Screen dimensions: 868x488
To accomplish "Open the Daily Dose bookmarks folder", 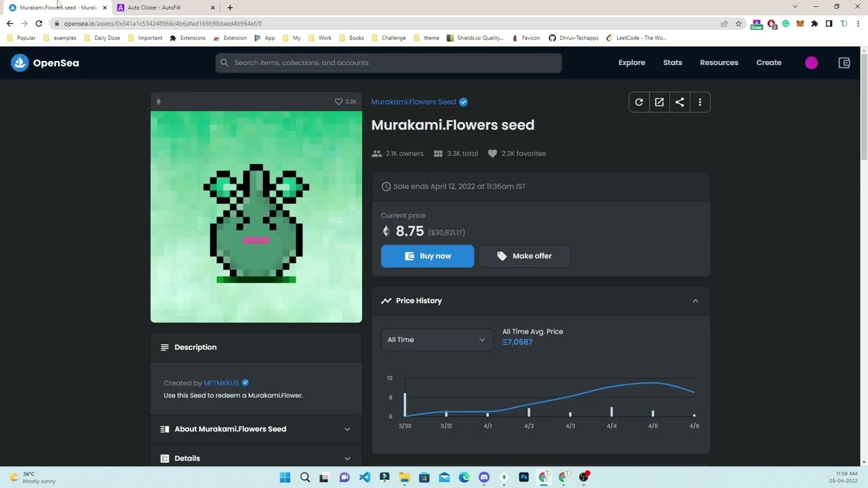I will pyautogui.click(x=102, y=38).
